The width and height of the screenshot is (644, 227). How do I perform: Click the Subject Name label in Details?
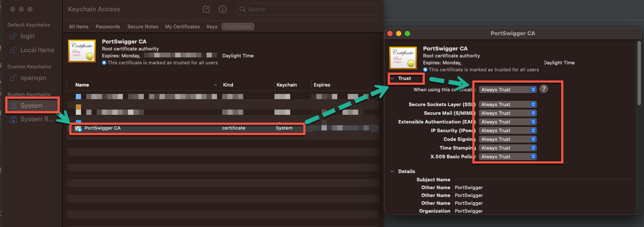pyautogui.click(x=433, y=180)
